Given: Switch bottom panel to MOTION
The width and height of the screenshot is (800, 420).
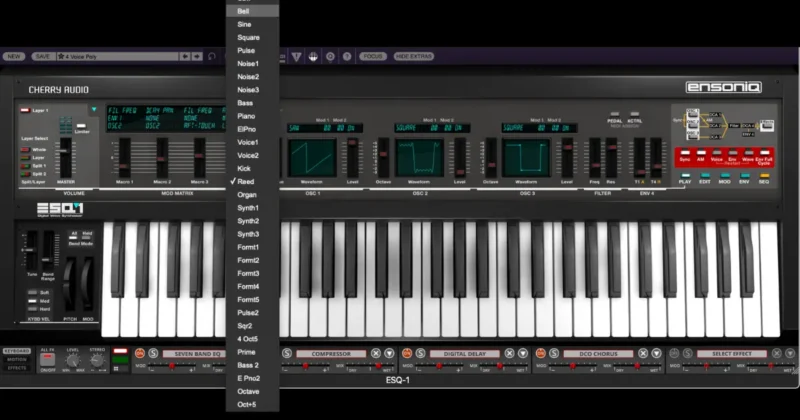Looking at the screenshot, I should tap(16, 359).
